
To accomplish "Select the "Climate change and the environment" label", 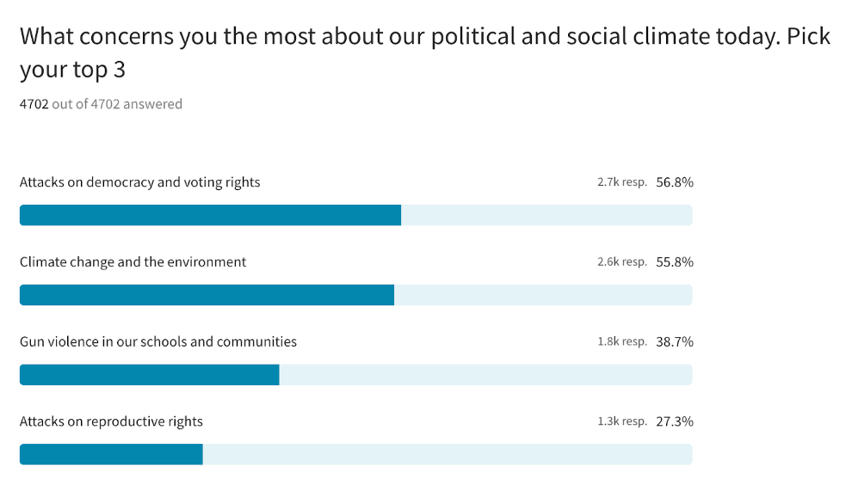I will pyautogui.click(x=133, y=262).
